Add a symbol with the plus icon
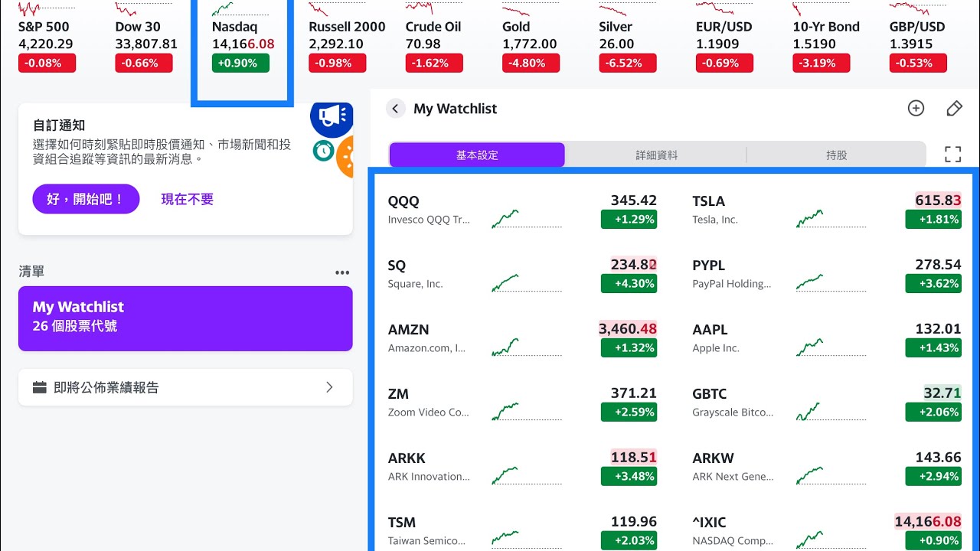 coord(916,109)
